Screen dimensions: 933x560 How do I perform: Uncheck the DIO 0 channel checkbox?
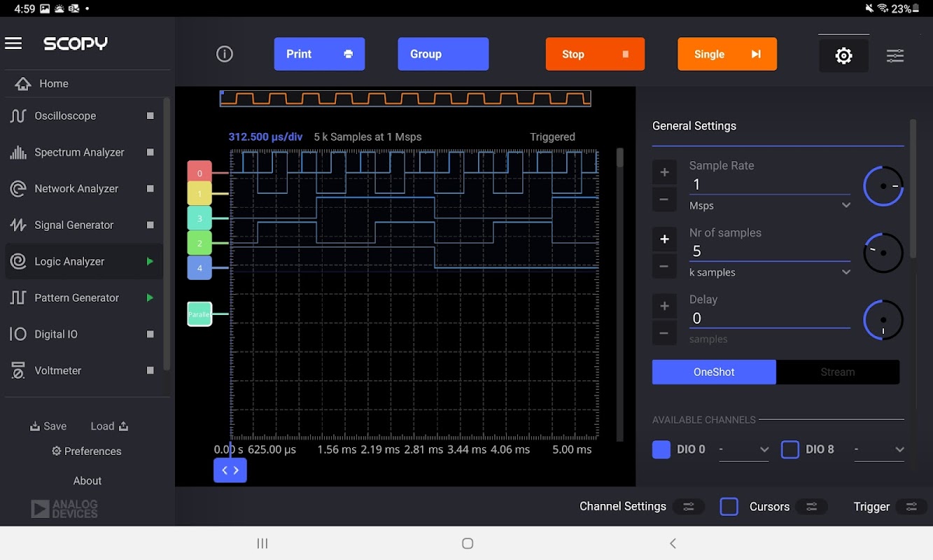661,449
